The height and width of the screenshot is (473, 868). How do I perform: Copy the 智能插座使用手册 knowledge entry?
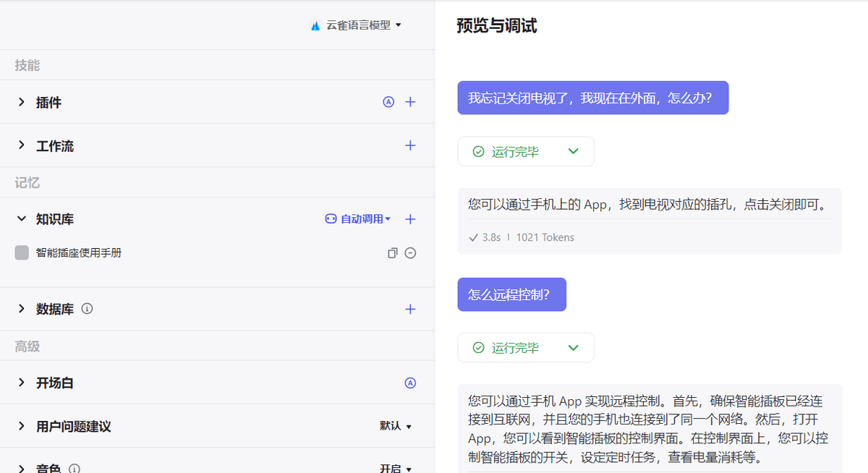point(392,253)
